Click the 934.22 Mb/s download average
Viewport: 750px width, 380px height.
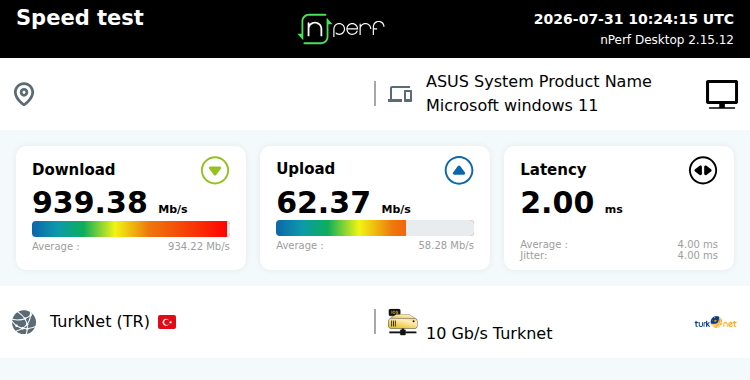pyautogui.click(x=199, y=246)
